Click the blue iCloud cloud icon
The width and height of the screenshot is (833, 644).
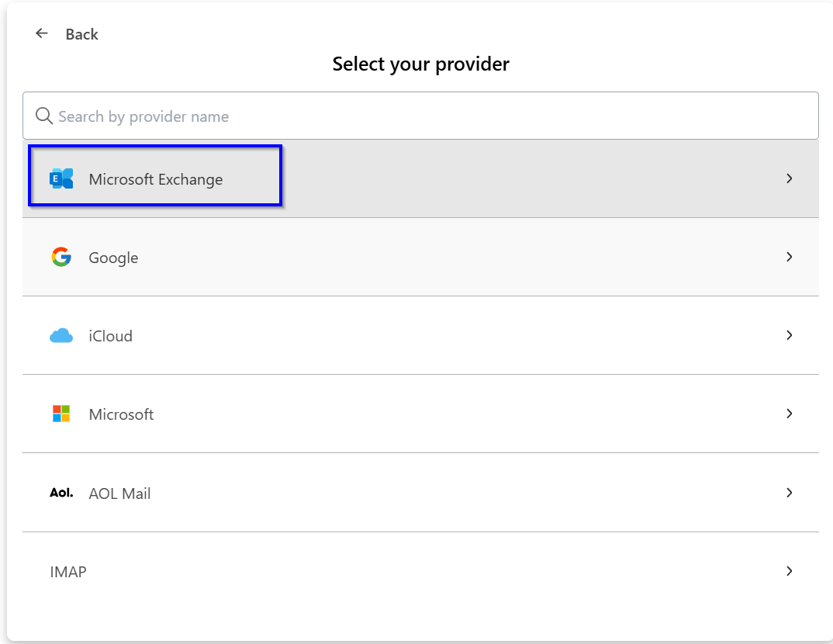61,336
